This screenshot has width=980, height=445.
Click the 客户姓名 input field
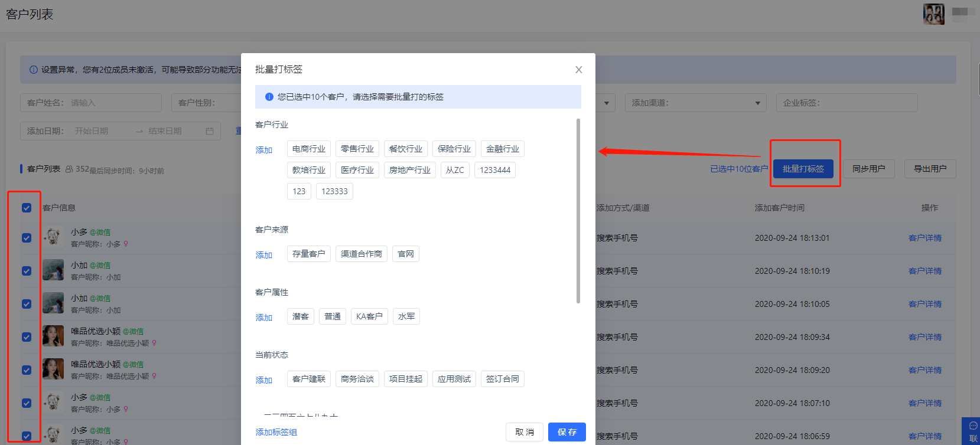point(112,103)
